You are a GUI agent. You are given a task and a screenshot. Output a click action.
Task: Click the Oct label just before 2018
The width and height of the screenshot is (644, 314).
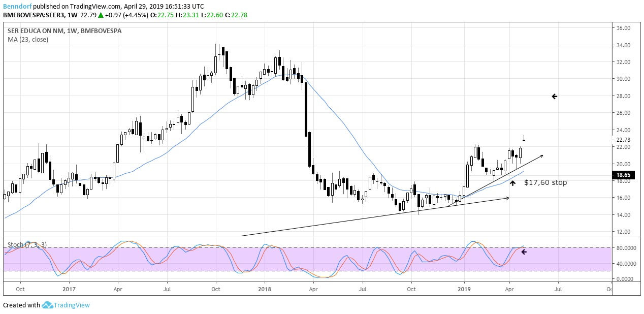pos(216,290)
